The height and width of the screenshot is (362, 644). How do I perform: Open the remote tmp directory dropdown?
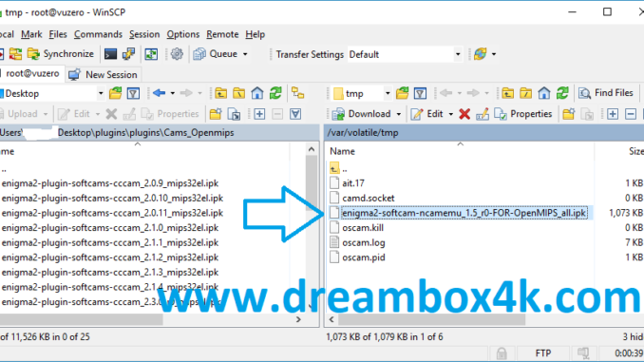pyautogui.click(x=388, y=94)
